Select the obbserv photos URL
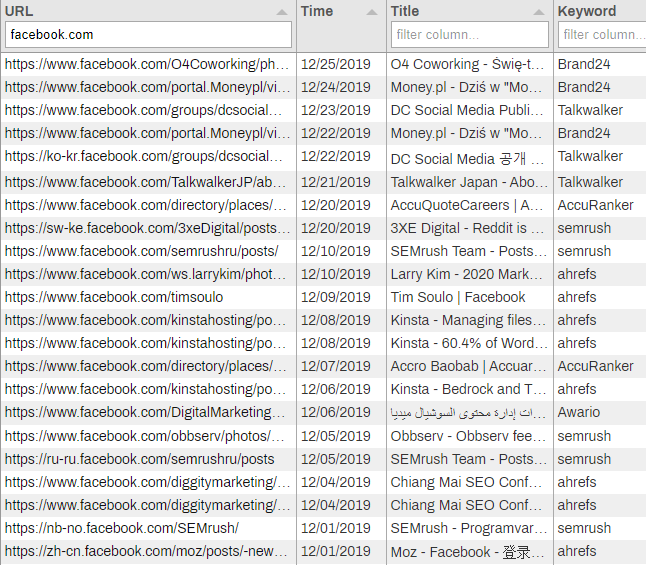The height and width of the screenshot is (565, 646). (144, 436)
